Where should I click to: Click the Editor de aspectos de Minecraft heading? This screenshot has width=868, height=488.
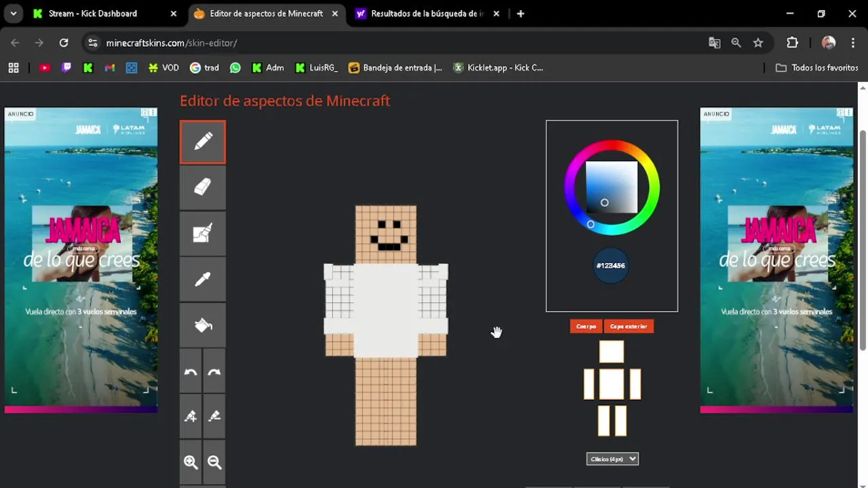click(x=285, y=101)
